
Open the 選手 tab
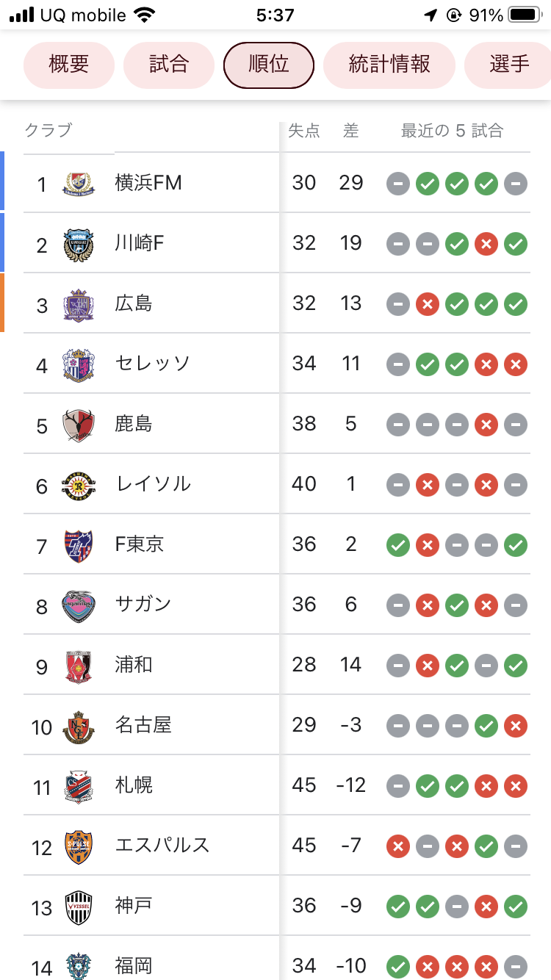coord(508,65)
